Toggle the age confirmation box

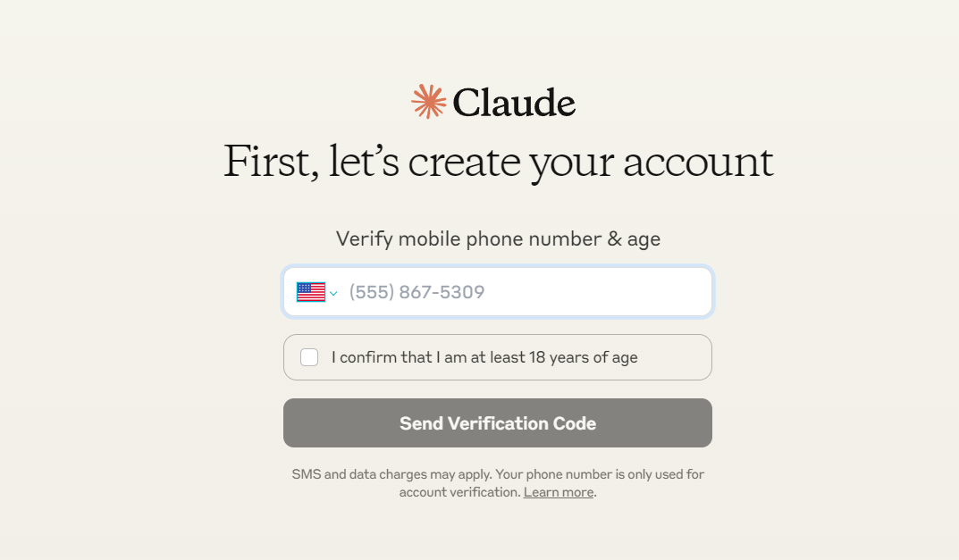[309, 357]
